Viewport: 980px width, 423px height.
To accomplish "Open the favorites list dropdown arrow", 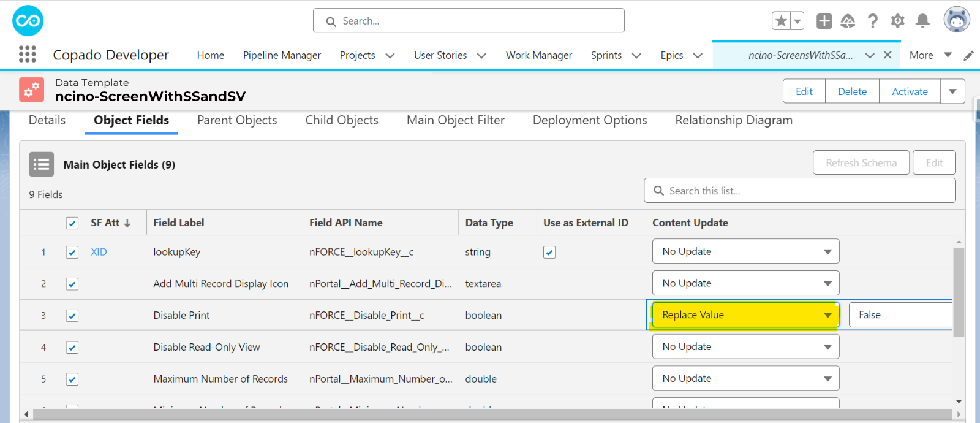I will pos(797,21).
